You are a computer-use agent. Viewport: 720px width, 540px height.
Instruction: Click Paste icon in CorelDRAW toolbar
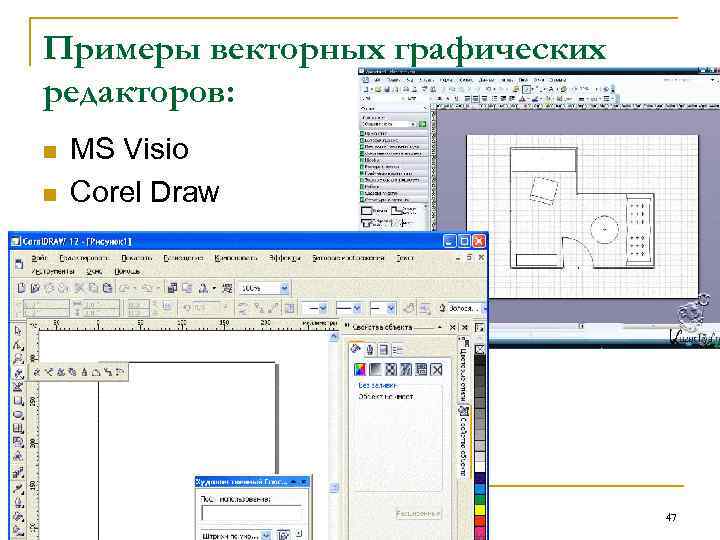[x=107, y=288]
